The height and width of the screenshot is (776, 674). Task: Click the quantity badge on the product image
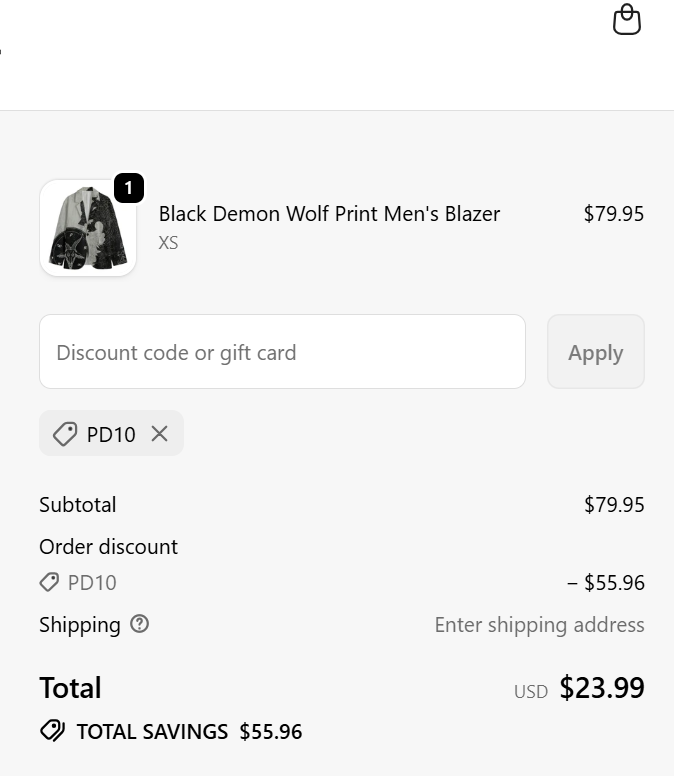tap(129, 187)
